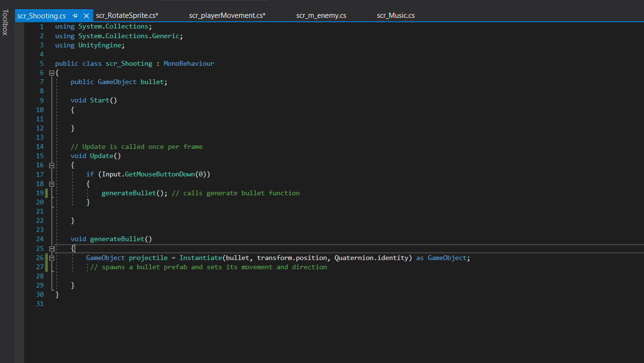This screenshot has height=363, width=644.
Task: Switch to the scr_RotateSprite.cs tab
Action: (127, 15)
